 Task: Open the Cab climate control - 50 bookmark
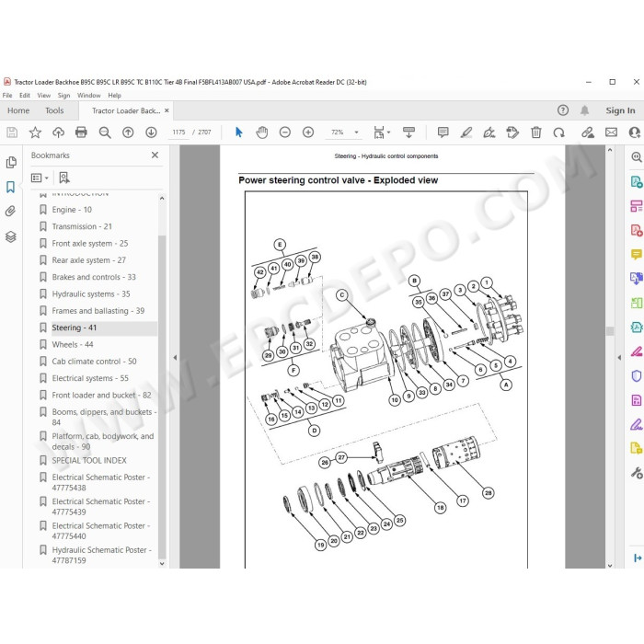click(x=94, y=361)
